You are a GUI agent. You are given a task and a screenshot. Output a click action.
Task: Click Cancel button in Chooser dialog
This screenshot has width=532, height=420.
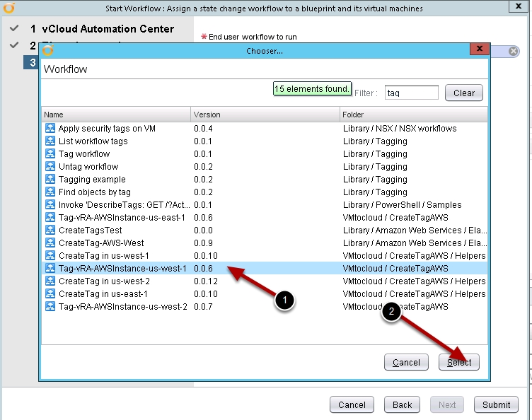pos(406,362)
